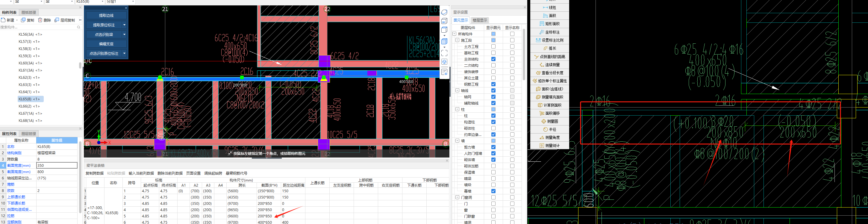Switch to 图纸管理 tab
Screen dimensions: 868x224
coord(29,13)
